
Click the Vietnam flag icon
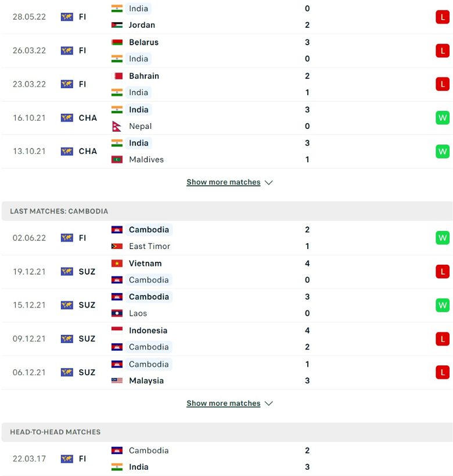(117, 264)
